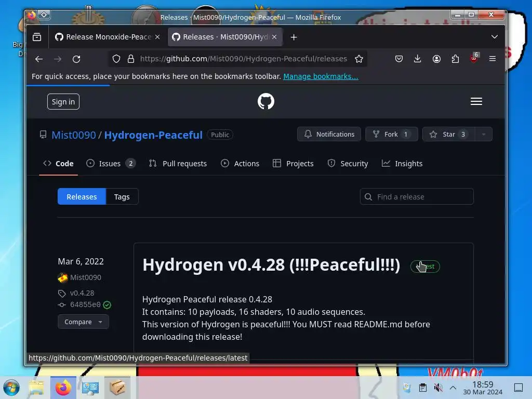
Task: Open the package box taskbar icon
Action: [x=117, y=388]
